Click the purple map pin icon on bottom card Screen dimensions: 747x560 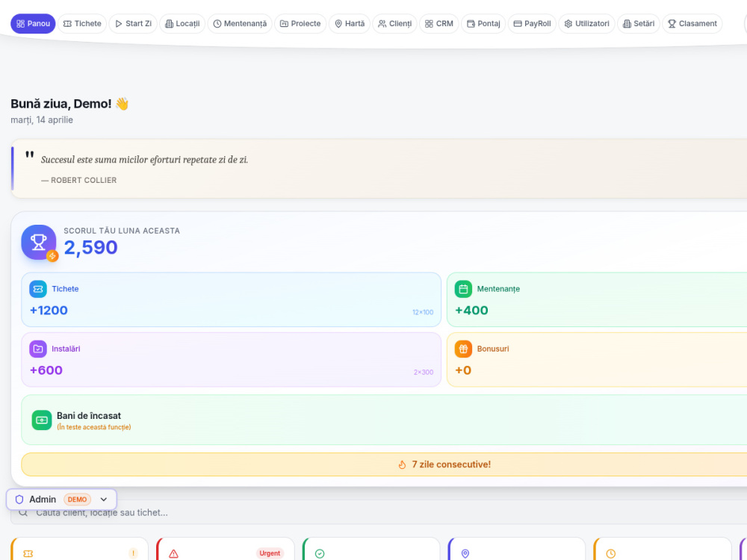click(465, 554)
